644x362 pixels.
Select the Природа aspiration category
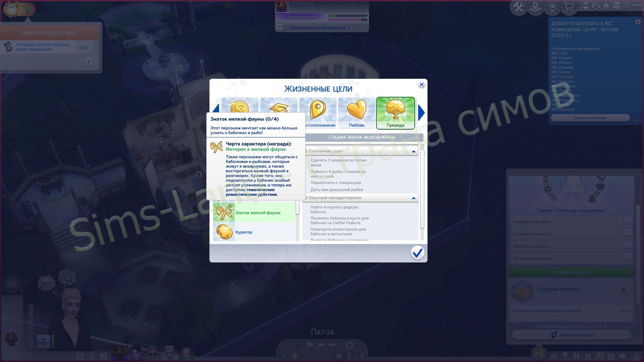click(x=395, y=113)
